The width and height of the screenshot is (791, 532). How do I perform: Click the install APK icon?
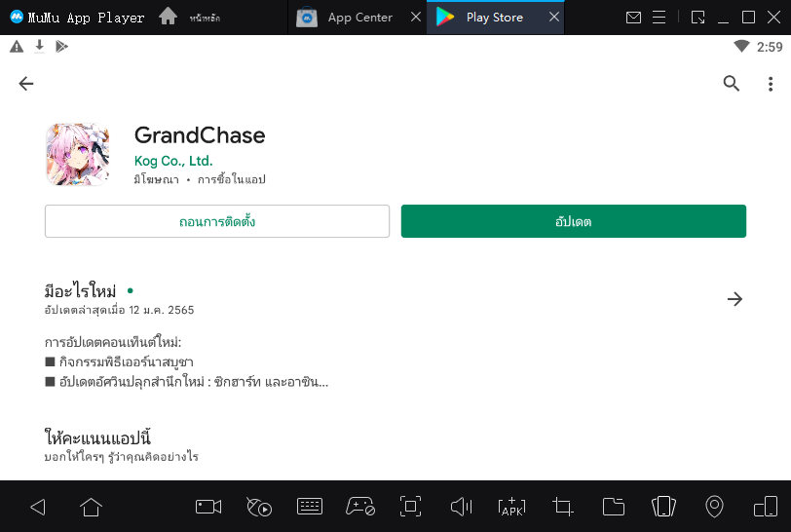pyautogui.click(x=511, y=507)
